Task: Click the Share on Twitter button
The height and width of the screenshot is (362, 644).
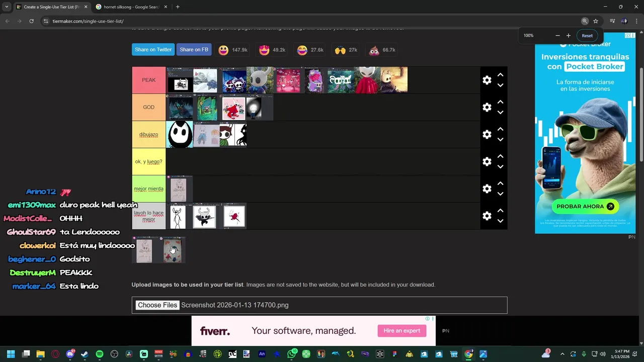Action: [153, 50]
